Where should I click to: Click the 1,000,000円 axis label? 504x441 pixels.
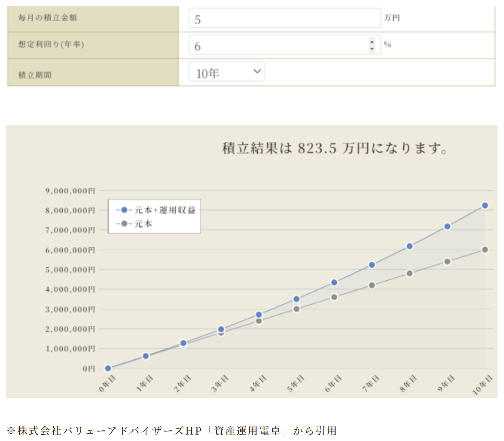[x=70, y=349]
